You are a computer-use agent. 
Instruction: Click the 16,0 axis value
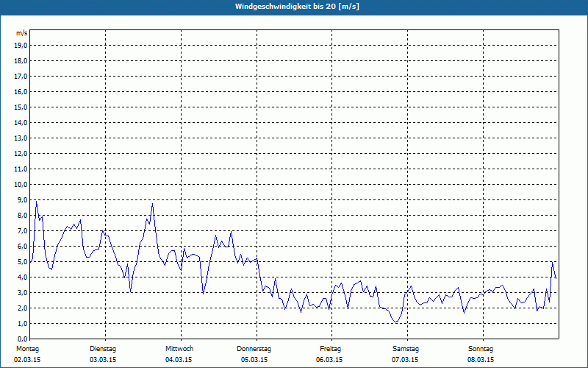tap(20, 91)
